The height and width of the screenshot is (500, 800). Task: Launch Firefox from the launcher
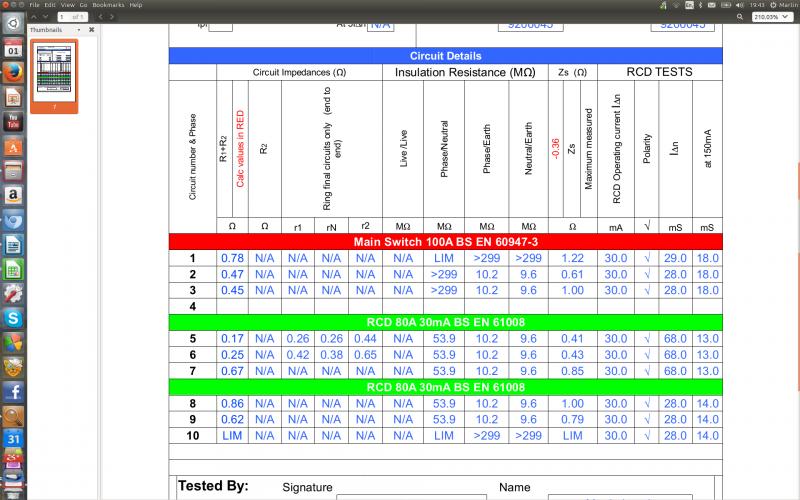point(13,73)
